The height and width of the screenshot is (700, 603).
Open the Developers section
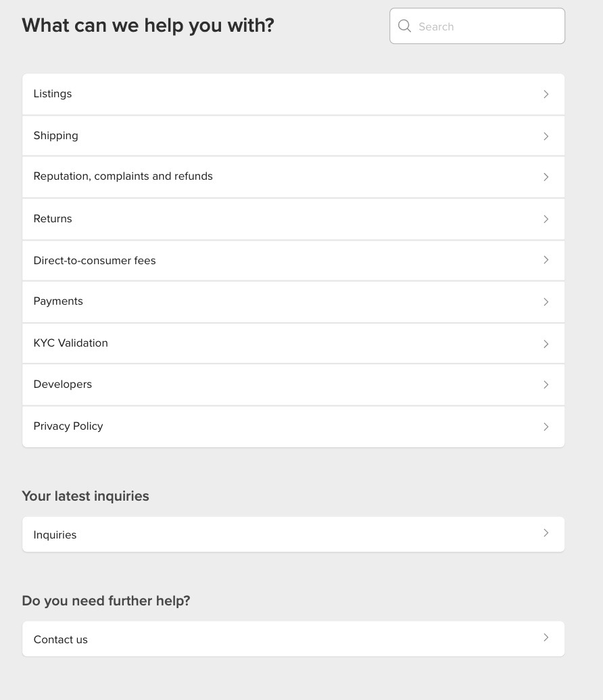click(x=293, y=384)
